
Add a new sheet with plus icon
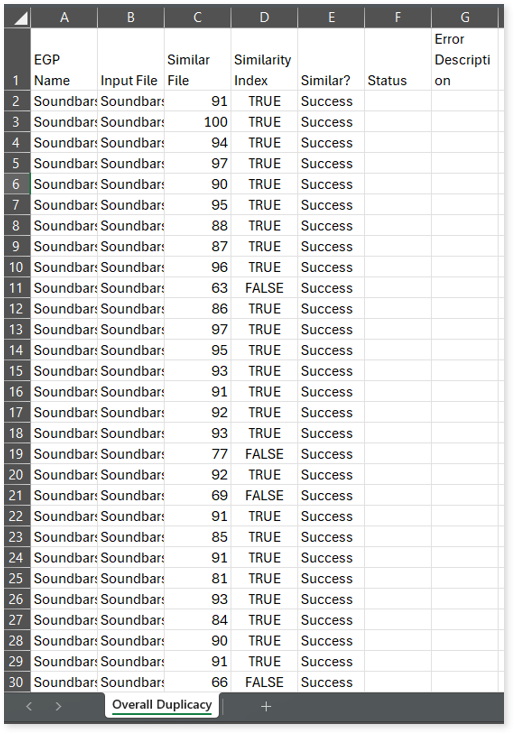(x=266, y=706)
